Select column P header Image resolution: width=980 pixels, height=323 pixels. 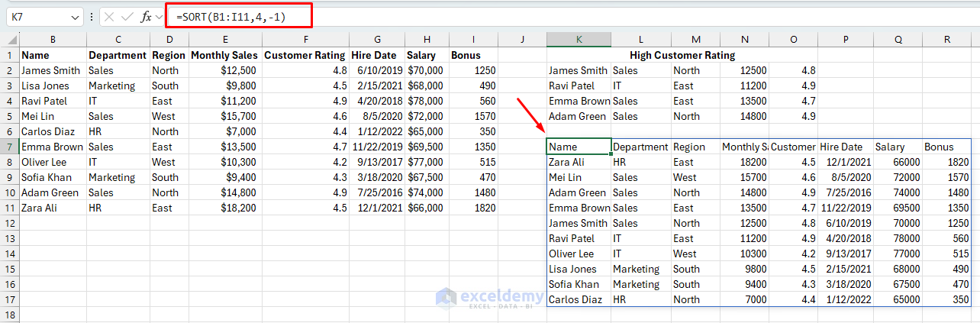pyautogui.click(x=846, y=40)
